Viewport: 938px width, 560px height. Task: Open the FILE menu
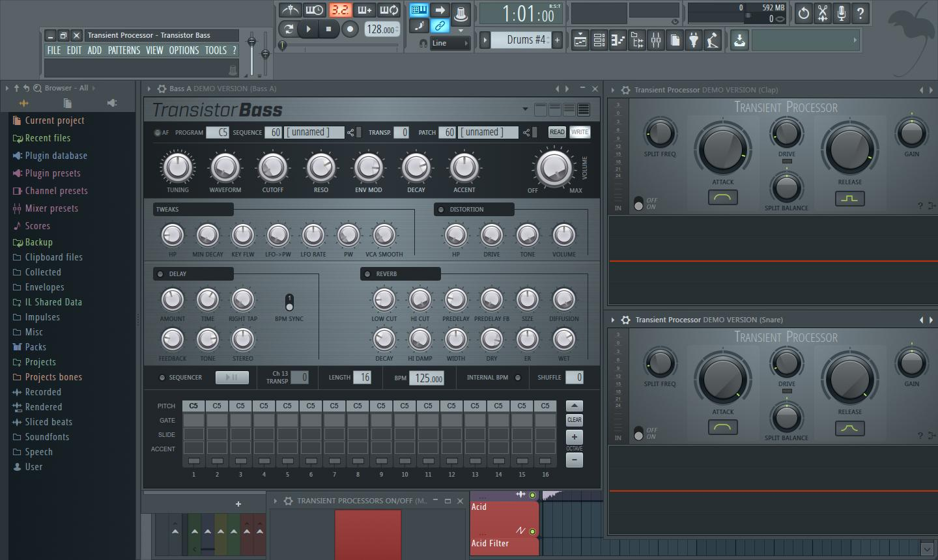click(x=54, y=50)
